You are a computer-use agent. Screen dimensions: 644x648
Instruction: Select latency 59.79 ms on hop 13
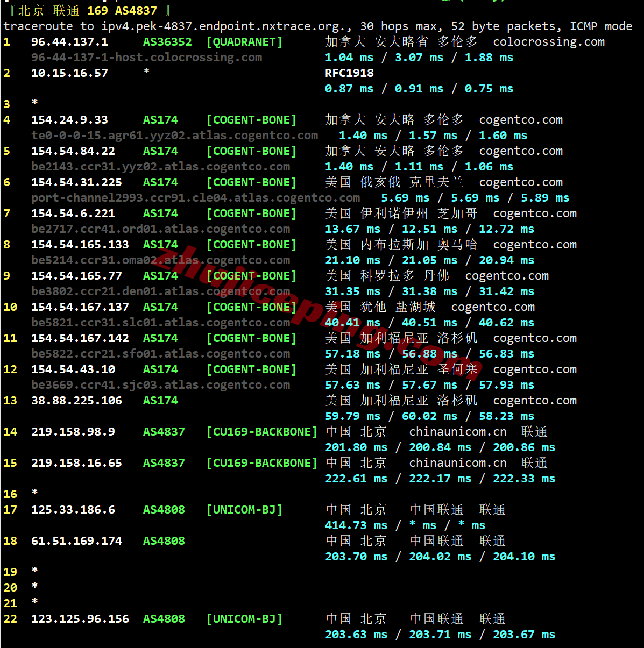(x=352, y=416)
